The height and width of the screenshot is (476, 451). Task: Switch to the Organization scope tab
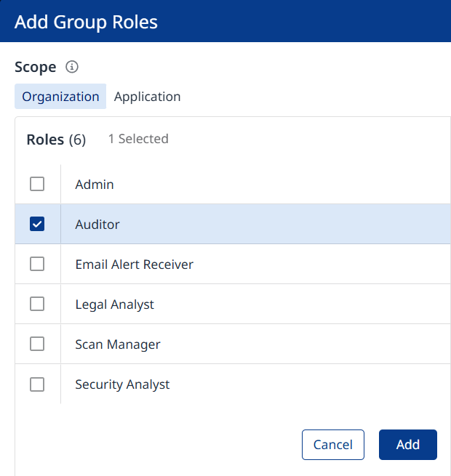(x=60, y=97)
